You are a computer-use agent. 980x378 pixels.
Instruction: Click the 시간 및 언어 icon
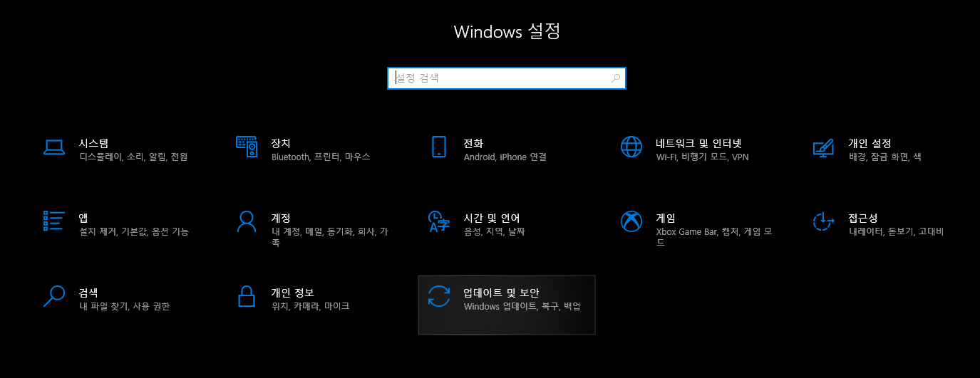pos(439,221)
